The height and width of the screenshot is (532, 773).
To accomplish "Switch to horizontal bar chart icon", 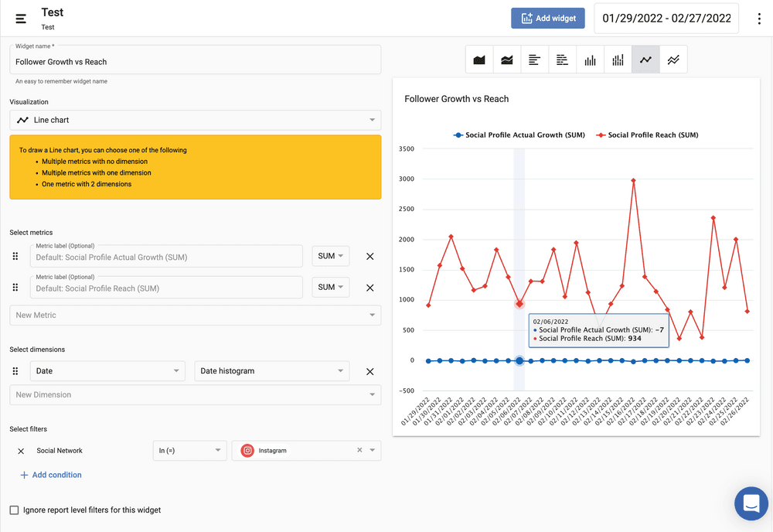I will point(535,60).
